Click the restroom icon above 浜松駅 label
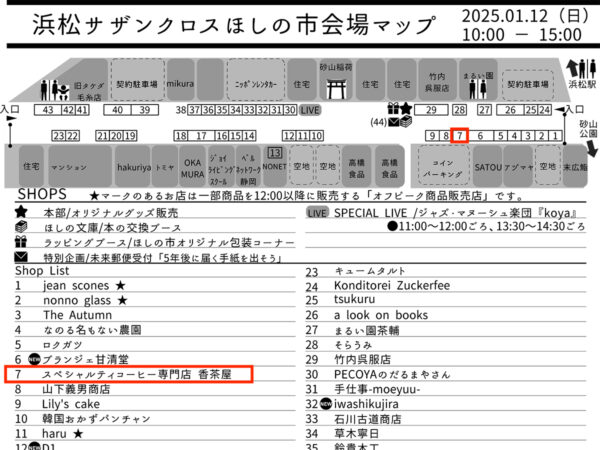Image resolution: width=600 pixels, height=450 pixels. tap(587, 69)
